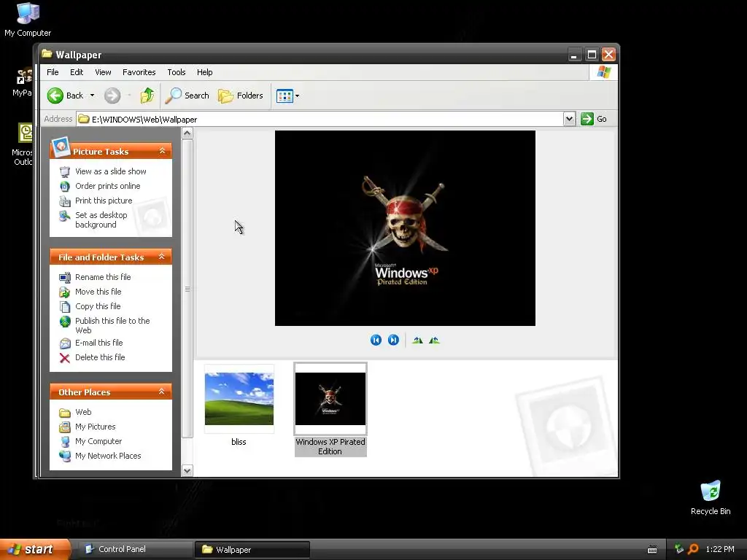The width and height of the screenshot is (747, 560).
Task: Click the red Delete this file X icon
Action: 65,357
